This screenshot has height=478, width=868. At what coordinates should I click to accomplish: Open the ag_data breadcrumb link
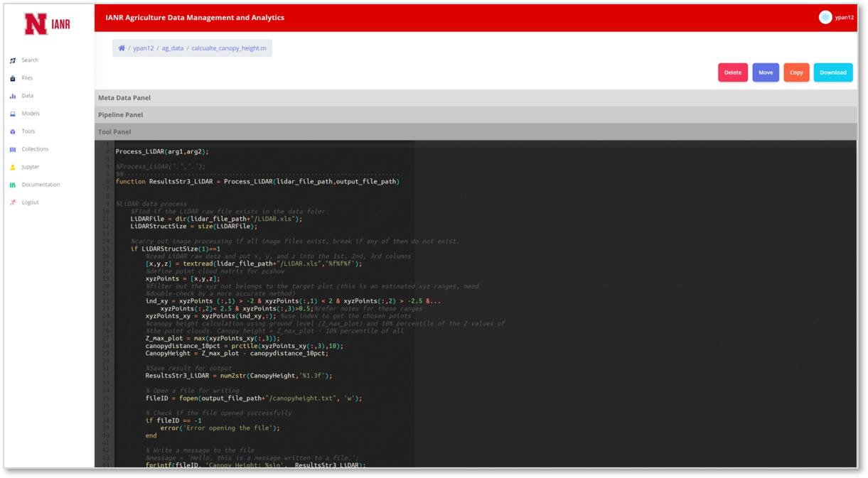pos(172,48)
